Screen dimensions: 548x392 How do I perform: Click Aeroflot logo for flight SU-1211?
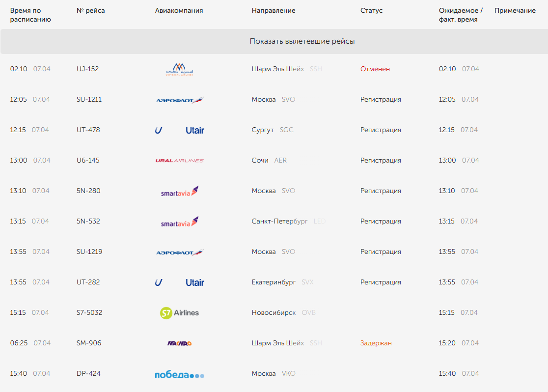click(179, 100)
